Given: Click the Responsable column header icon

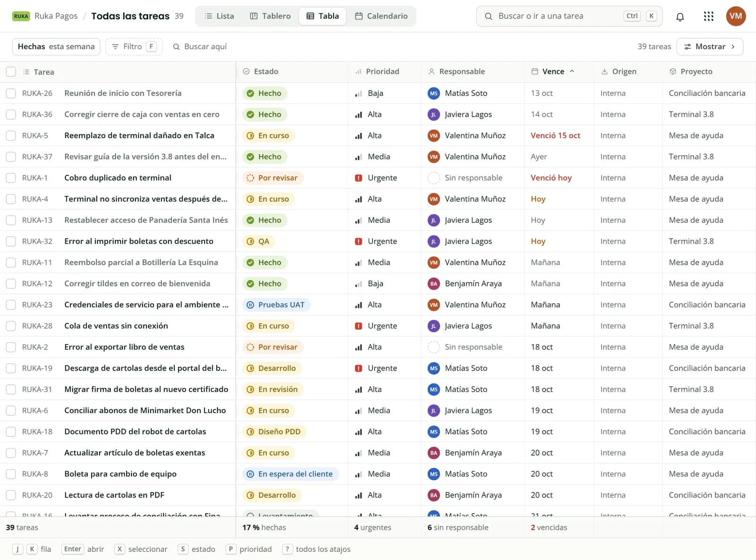Looking at the screenshot, I should (x=431, y=71).
